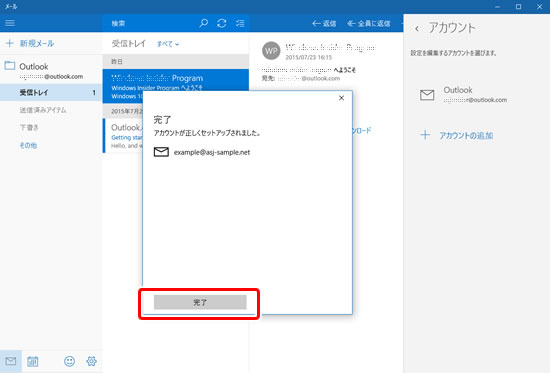Open Settings gear icon

92,361
